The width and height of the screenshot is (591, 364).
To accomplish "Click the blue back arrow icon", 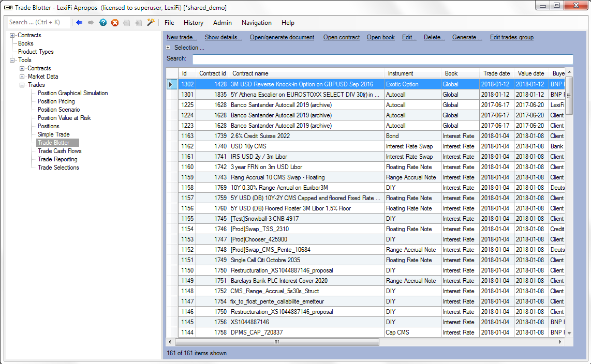I will 79,23.
